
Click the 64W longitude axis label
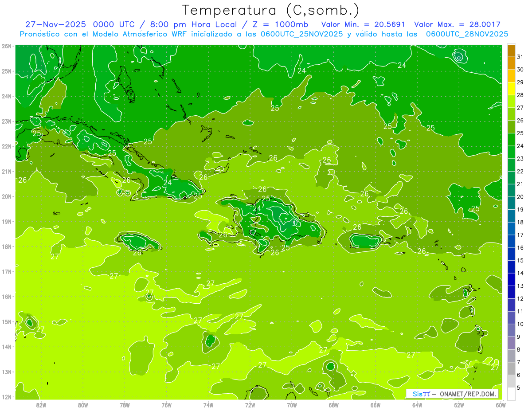417,405
